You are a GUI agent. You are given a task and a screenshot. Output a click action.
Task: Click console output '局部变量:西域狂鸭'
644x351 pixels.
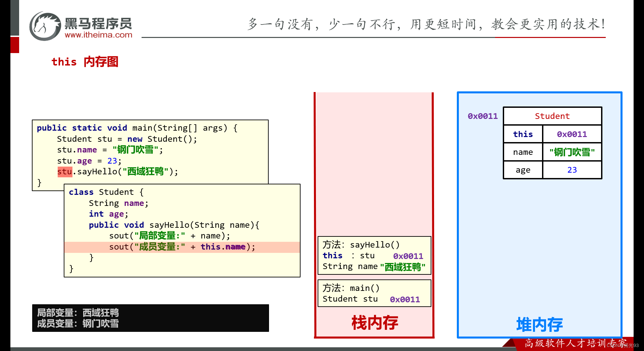tap(78, 313)
